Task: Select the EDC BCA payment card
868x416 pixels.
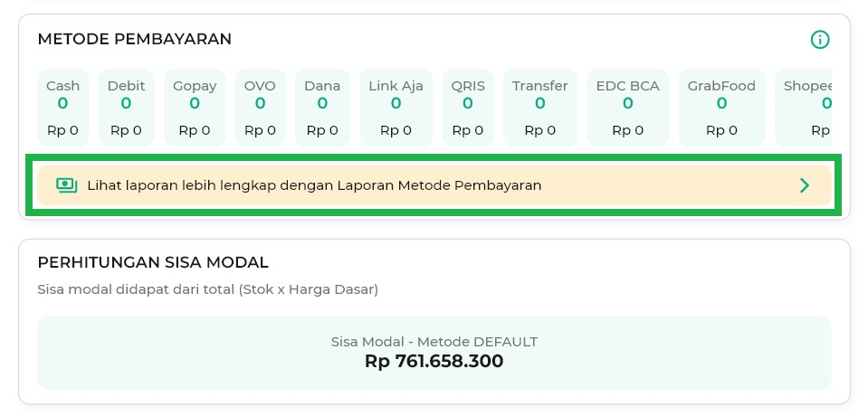Action: click(x=627, y=108)
